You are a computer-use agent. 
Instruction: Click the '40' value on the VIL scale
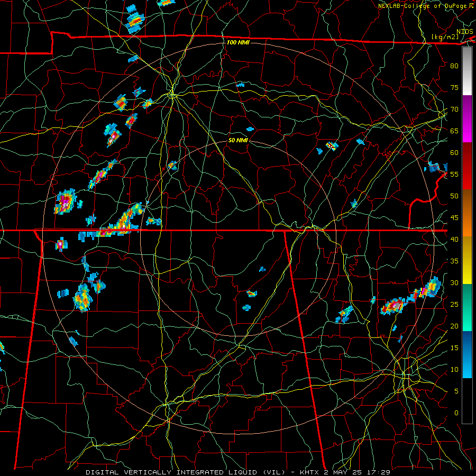point(454,239)
